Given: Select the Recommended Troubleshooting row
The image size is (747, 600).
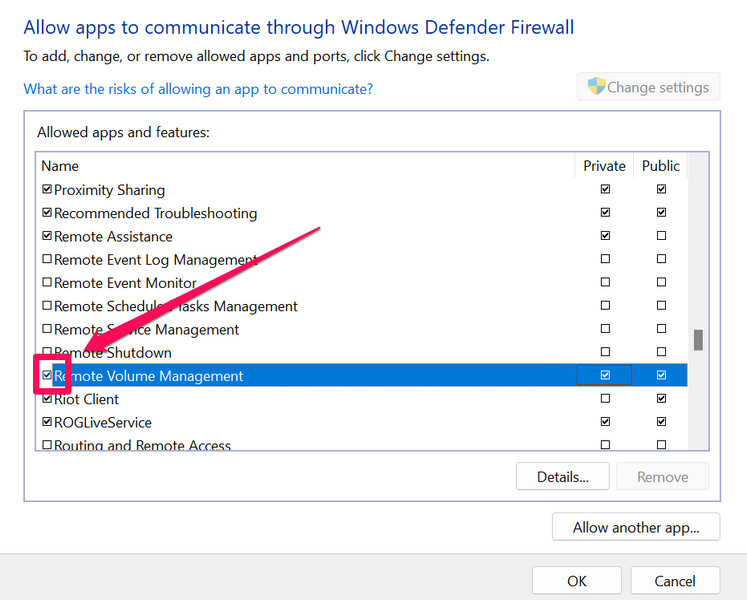Looking at the screenshot, I should (x=155, y=213).
